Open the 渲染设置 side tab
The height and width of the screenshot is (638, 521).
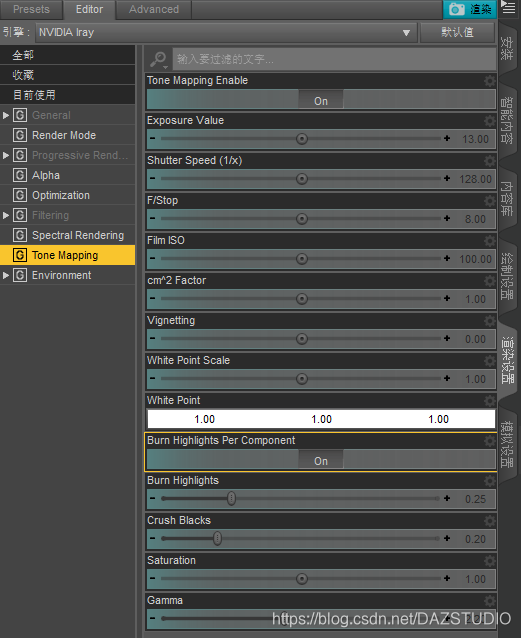(x=508, y=360)
